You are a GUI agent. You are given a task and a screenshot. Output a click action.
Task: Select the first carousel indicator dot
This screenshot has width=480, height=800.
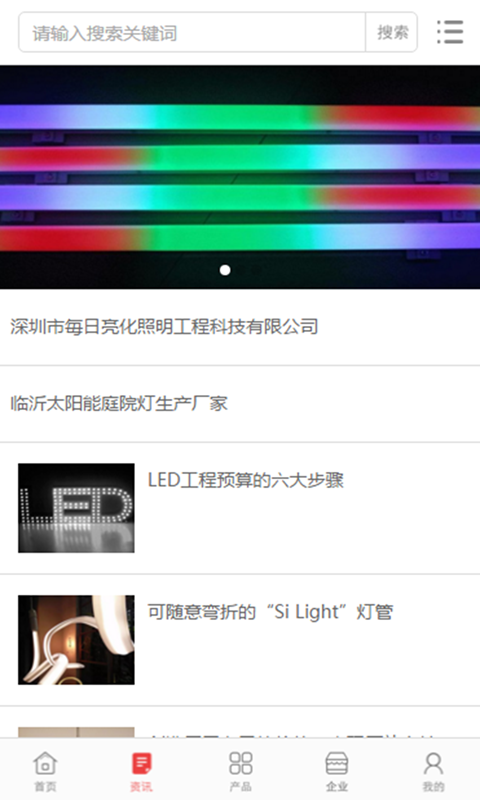(225, 270)
